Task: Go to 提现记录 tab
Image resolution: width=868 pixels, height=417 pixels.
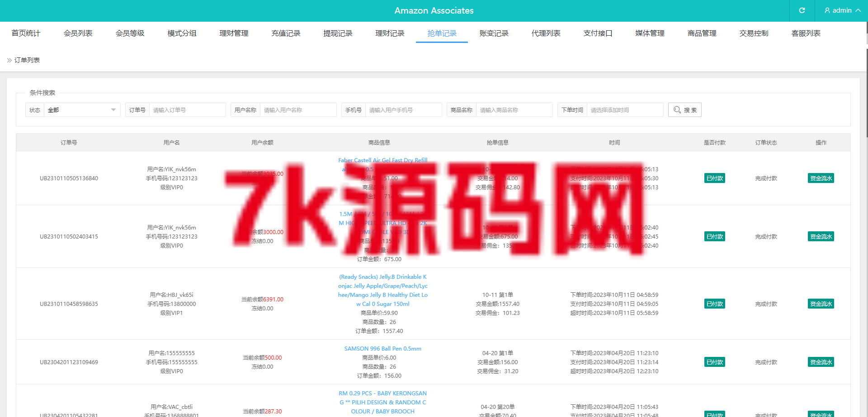Action: (x=338, y=33)
